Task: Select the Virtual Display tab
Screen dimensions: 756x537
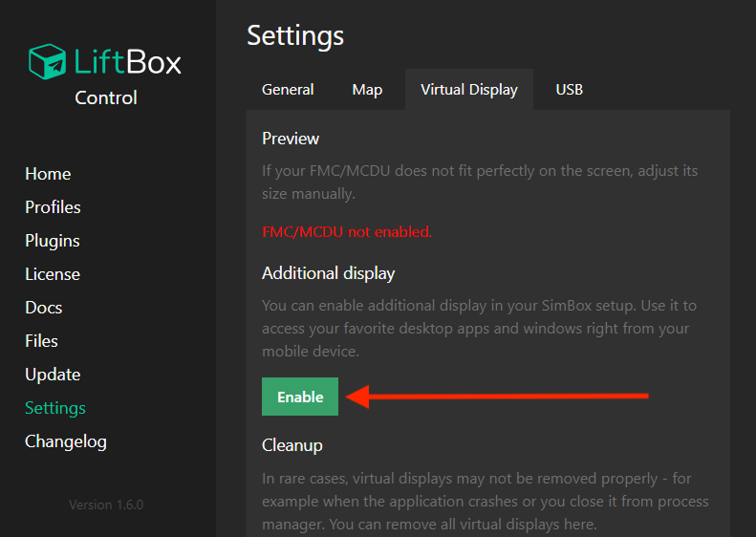Action: click(x=469, y=90)
